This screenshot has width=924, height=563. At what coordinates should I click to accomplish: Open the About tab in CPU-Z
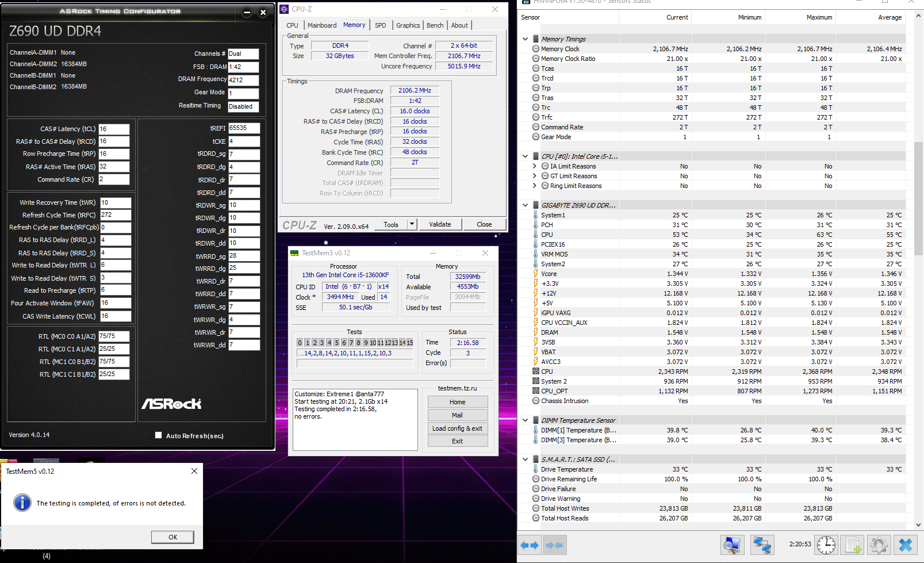(459, 25)
